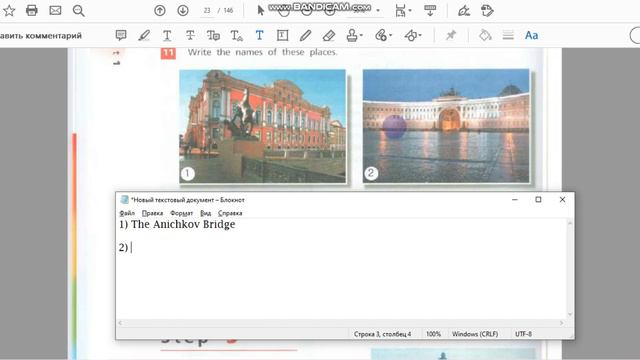
Task: Click "UTF-8" encoding in the status bar
Action: tap(523, 334)
